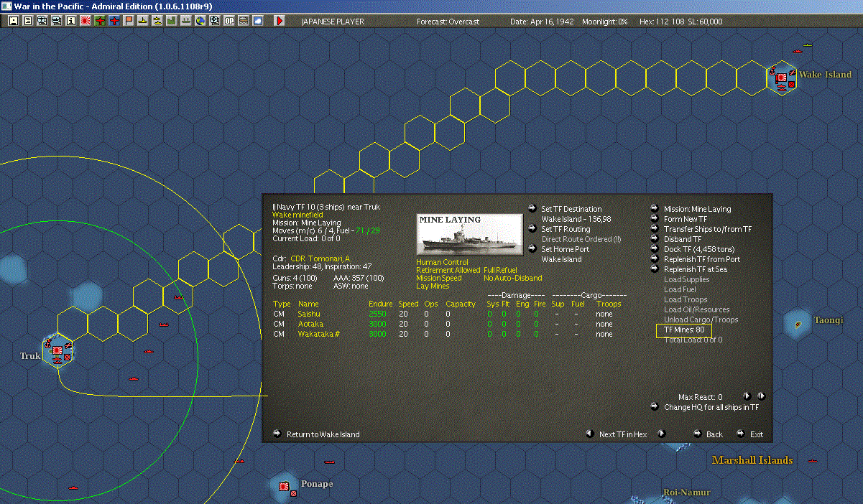This screenshot has height=504, width=863.
Task: Select the red plane on blue icon
Action: click(114, 21)
